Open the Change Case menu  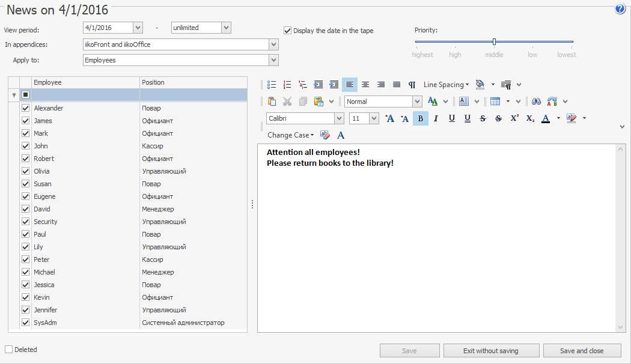click(290, 135)
